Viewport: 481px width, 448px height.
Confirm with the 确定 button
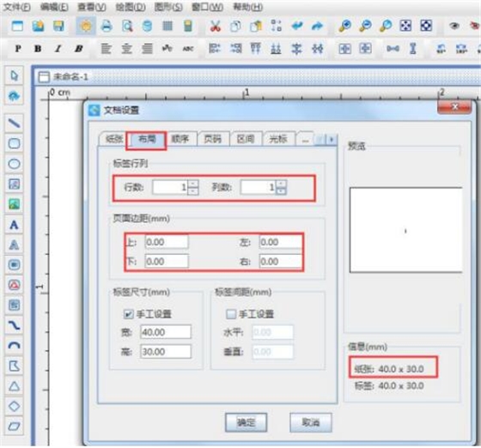246,422
